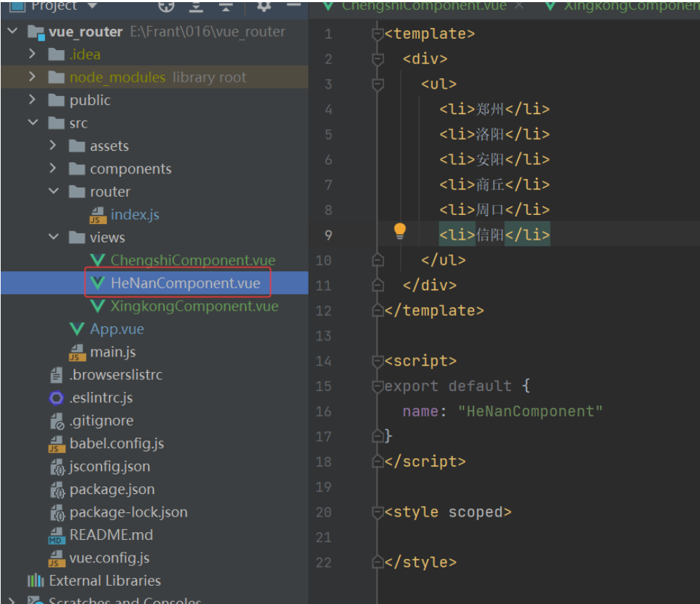Screen dimensions: 700x604
Task: Fold the style scoped block on line 20
Action: (x=377, y=512)
